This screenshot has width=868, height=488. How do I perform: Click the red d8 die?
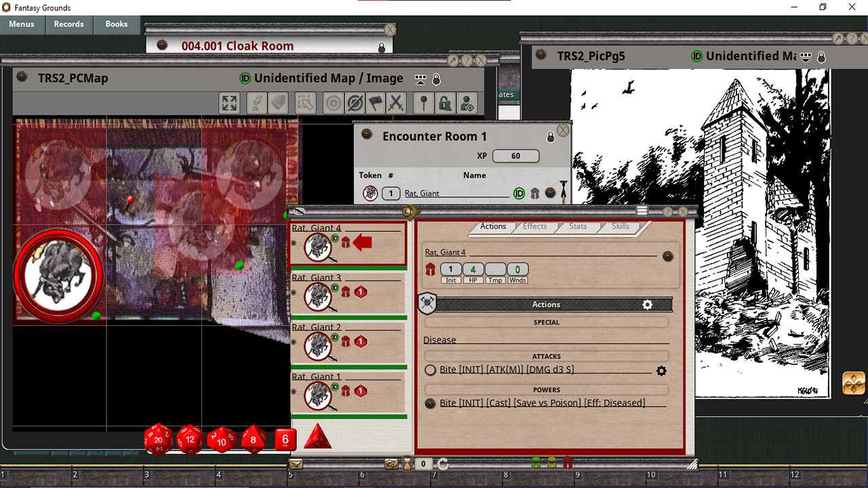[254, 439]
